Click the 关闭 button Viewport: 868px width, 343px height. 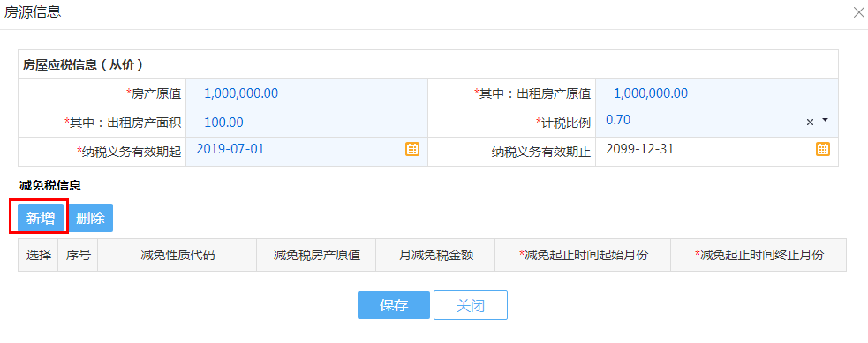tap(471, 305)
